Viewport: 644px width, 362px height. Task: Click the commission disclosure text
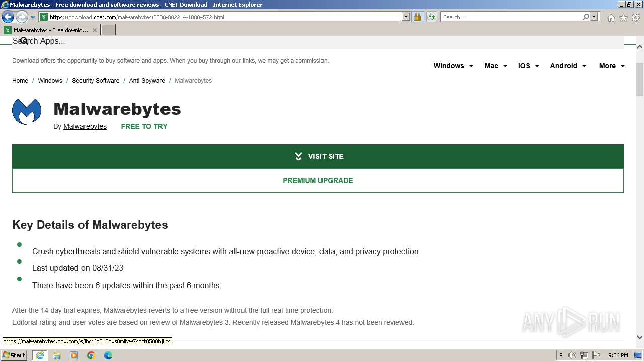(x=171, y=61)
